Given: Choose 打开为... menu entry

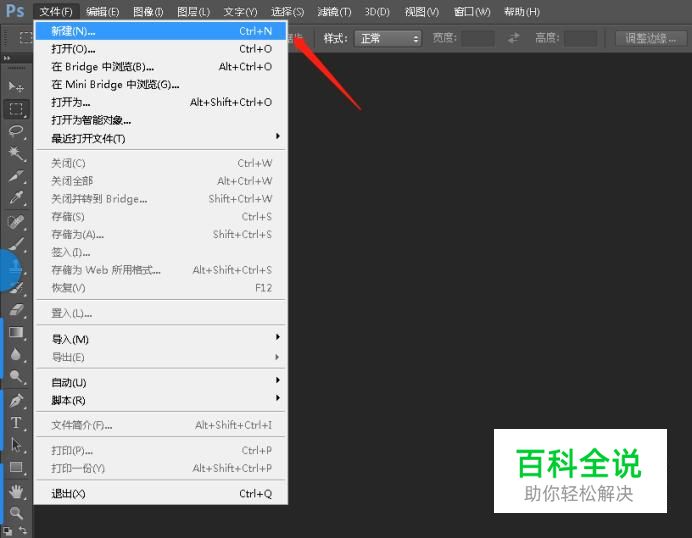Looking at the screenshot, I should [x=161, y=102].
